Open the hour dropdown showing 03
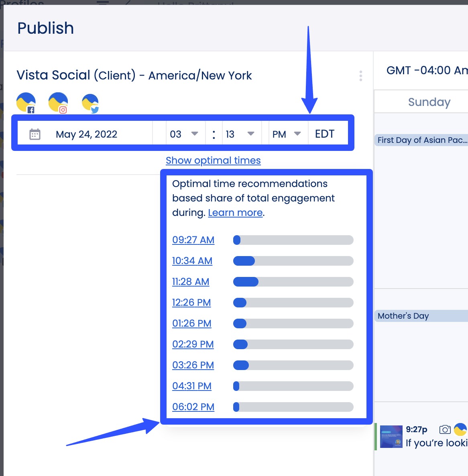 [x=184, y=134]
